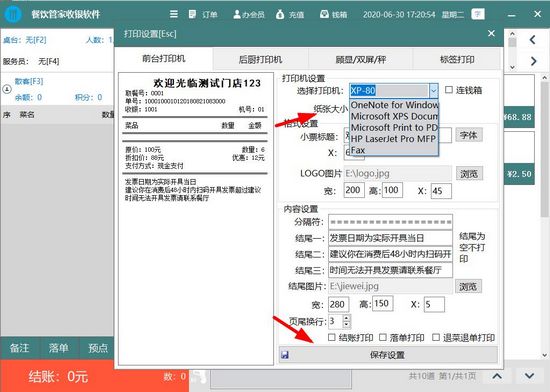Open the 办会员 member registration
The width and height of the screenshot is (550, 392).
[x=249, y=14]
